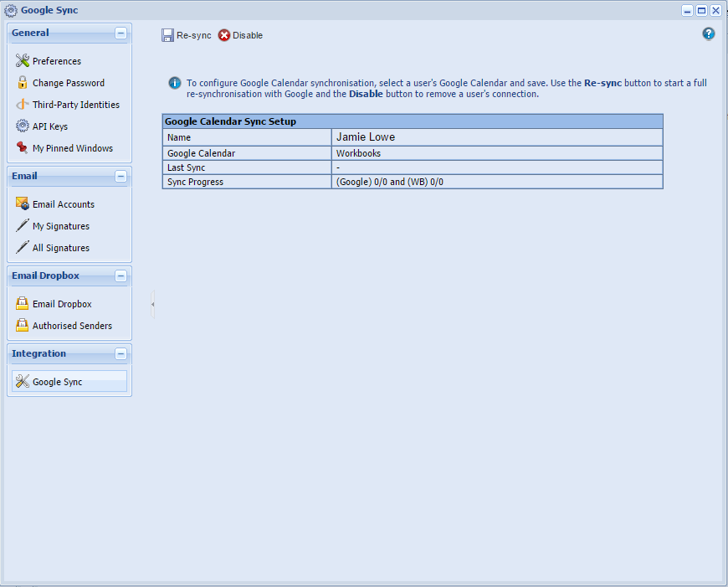Click the Email Accounts envelope icon

pos(23,203)
